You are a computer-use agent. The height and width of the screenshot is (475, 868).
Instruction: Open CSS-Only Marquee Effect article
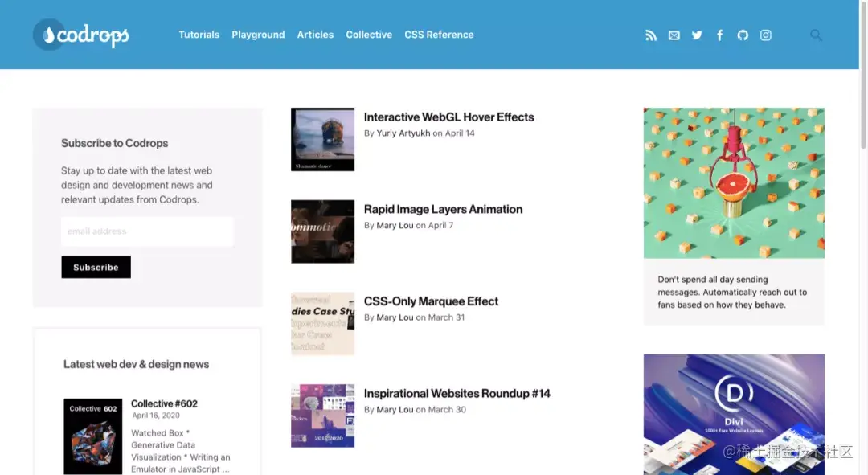[431, 301]
